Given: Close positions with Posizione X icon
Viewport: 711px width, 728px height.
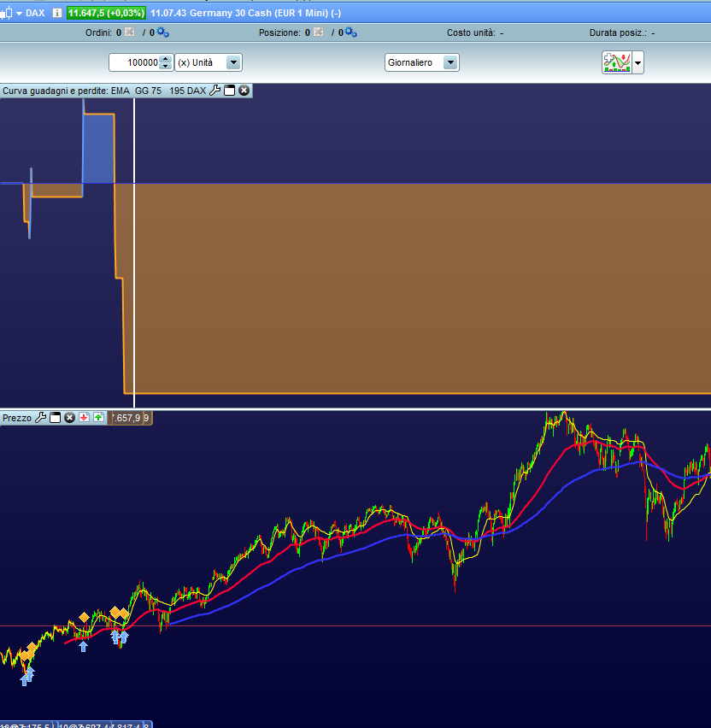Looking at the screenshot, I should tap(319, 32).
